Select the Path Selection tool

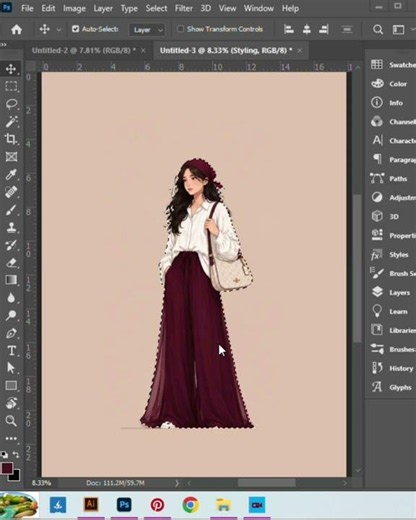coord(11,368)
